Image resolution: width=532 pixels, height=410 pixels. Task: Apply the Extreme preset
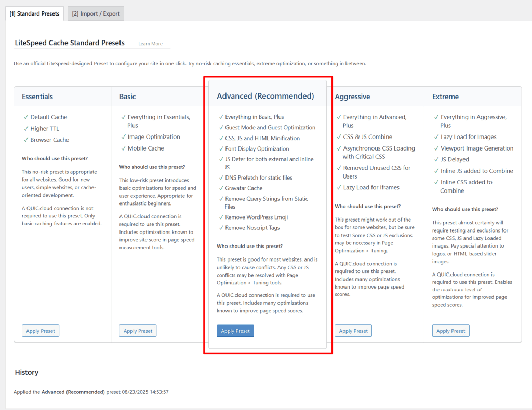coord(450,331)
